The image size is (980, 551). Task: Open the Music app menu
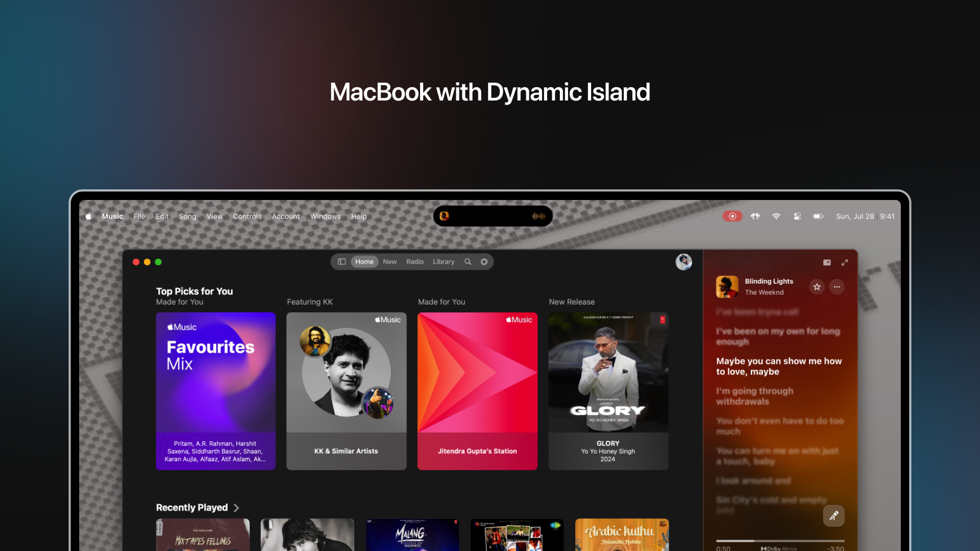(x=112, y=216)
